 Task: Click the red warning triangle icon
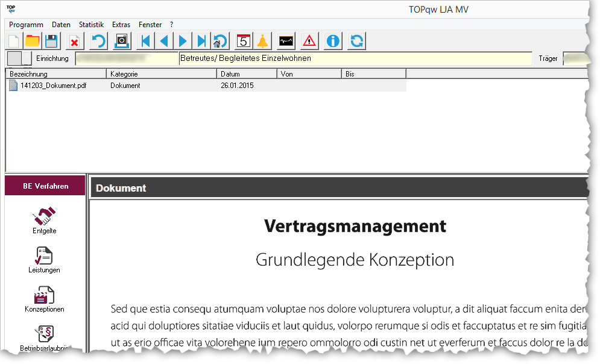click(309, 41)
